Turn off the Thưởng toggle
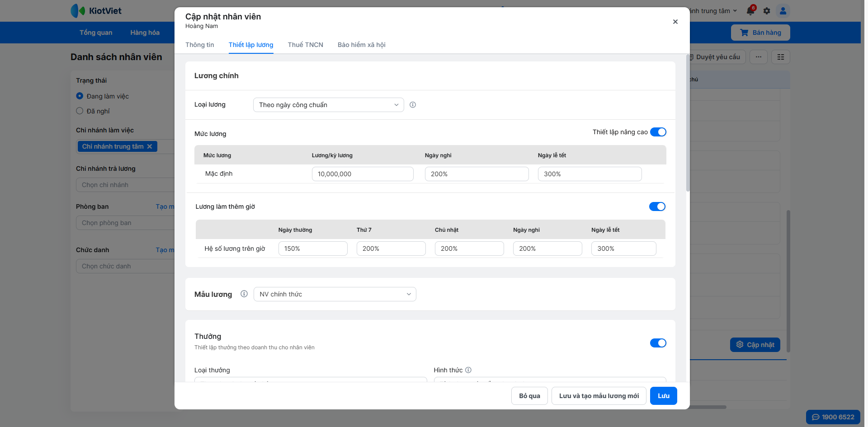Screen dimensions: 868x427 658,343
